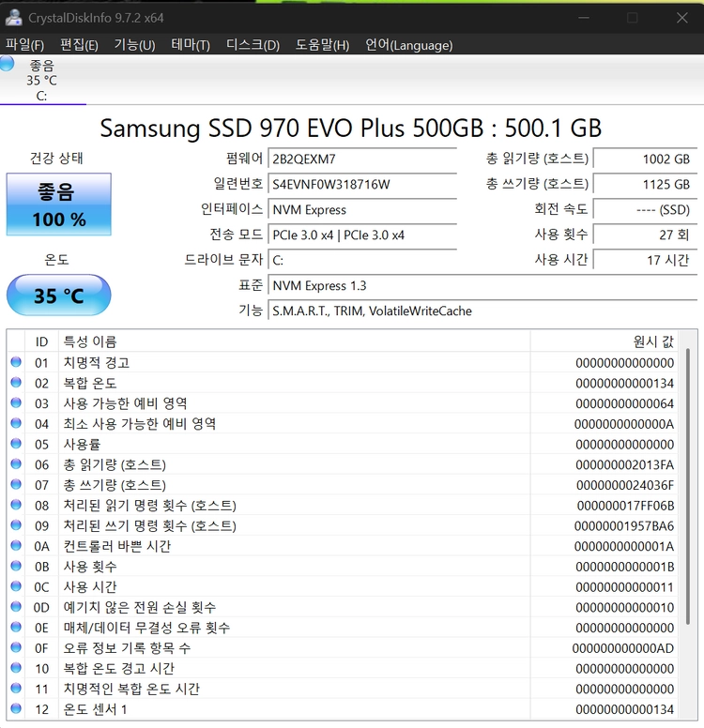The width and height of the screenshot is (704, 728).
Task: Click the features field S.M.A.R.T., TRIM, VolatileWriteCache
Action: (482, 311)
